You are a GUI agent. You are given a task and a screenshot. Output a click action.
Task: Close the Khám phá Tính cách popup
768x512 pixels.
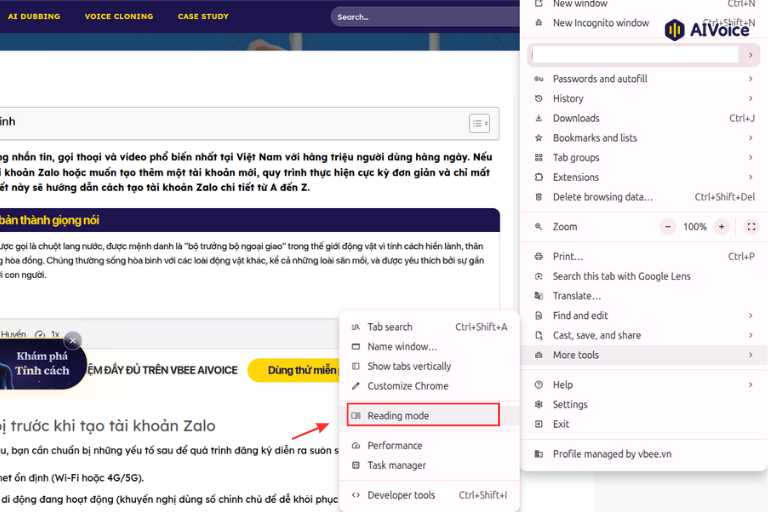(x=73, y=340)
